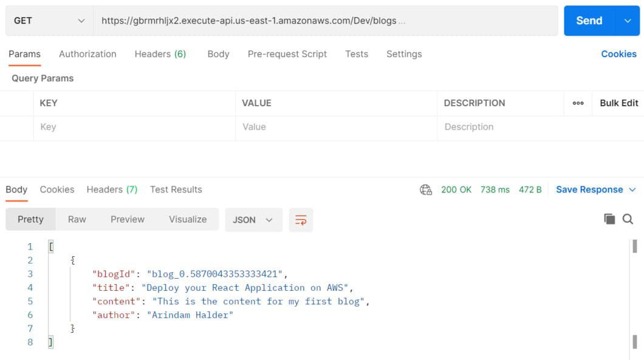Open the JSON format dropdown
Screen dimensions: 644x360
click(x=253, y=220)
